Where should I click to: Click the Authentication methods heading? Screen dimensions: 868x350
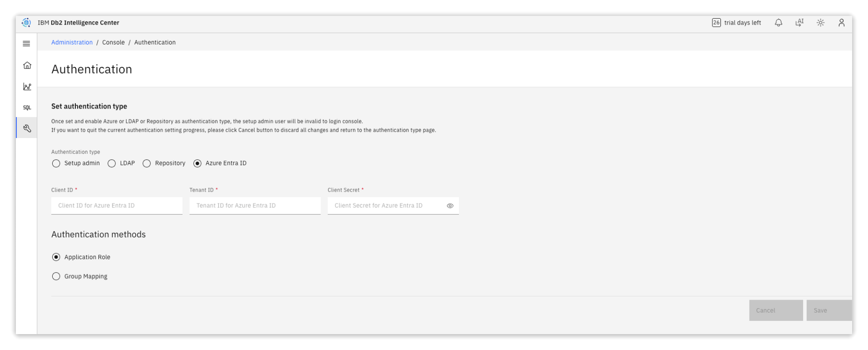click(x=99, y=234)
